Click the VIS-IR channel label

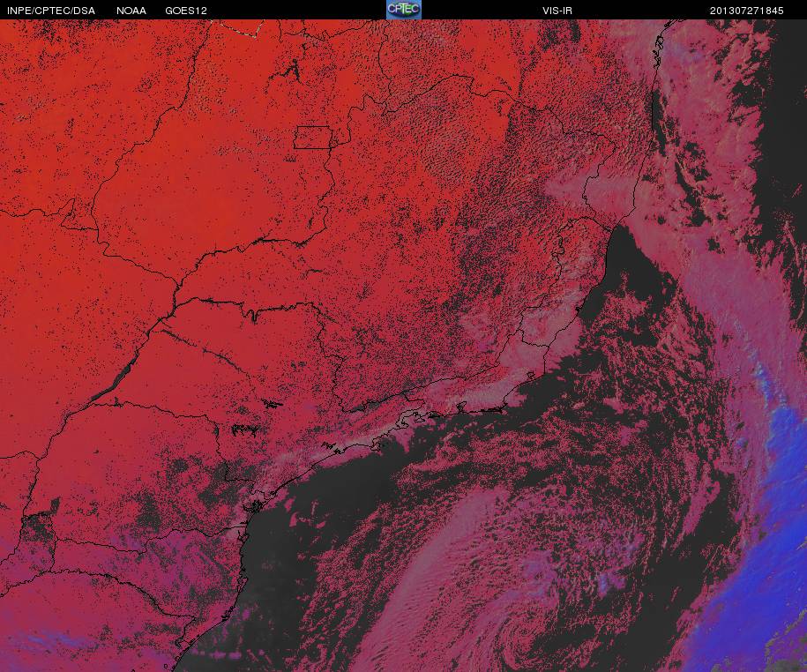pyautogui.click(x=557, y=11)
